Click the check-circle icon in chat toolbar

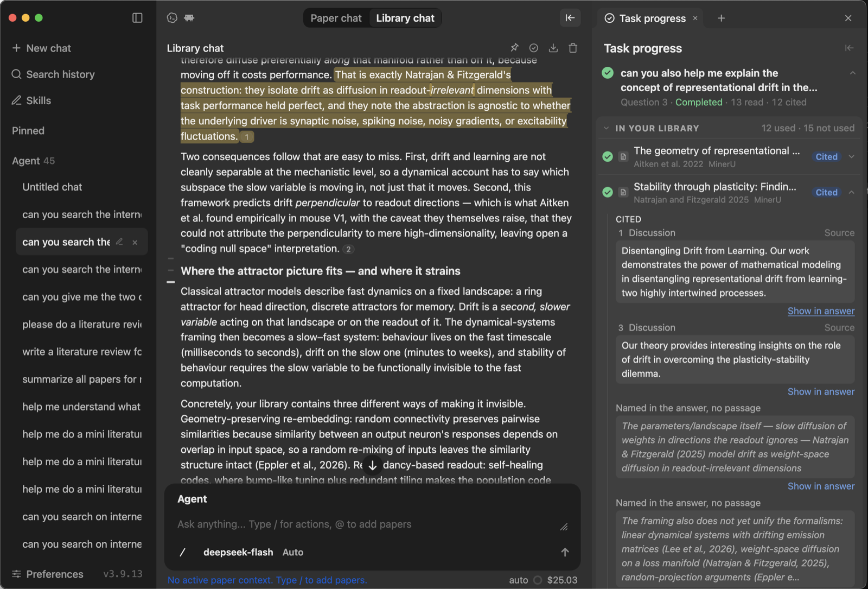coord(534,48)
